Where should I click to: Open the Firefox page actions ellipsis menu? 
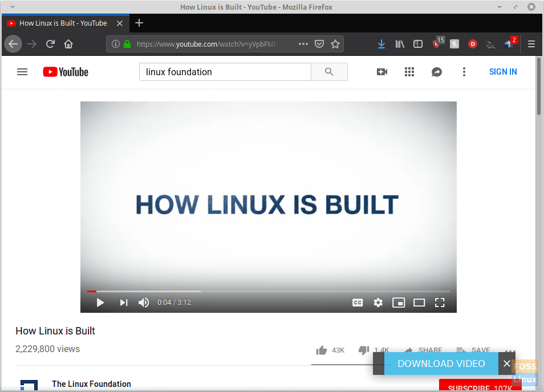(x=303, y=43)
